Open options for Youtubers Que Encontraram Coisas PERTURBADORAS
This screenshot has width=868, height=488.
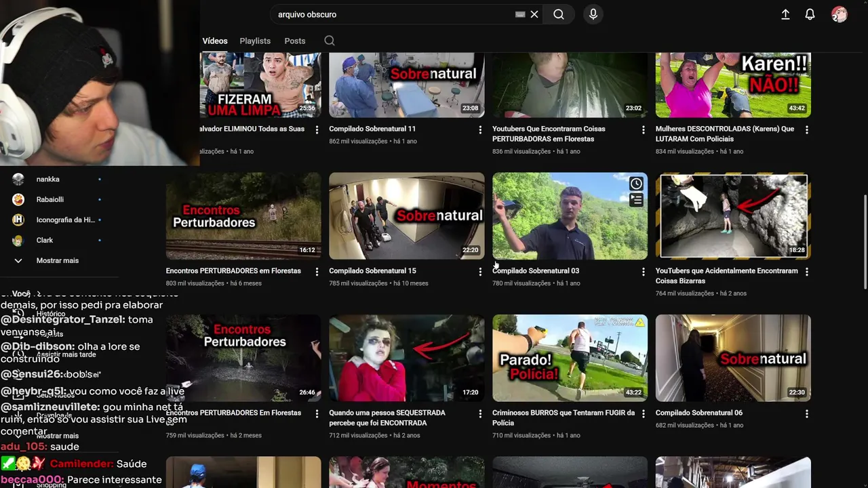coord(644,129)
